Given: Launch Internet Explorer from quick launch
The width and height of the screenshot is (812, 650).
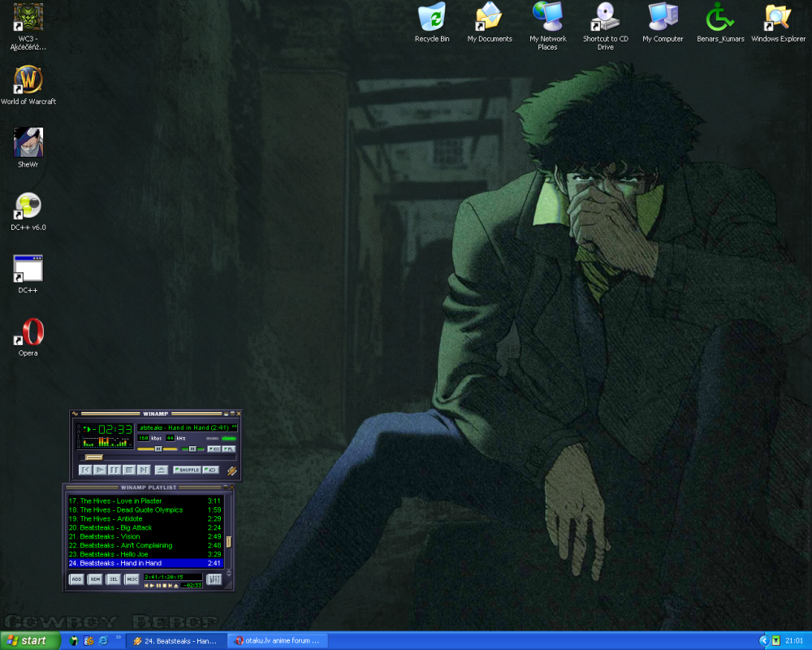Looking at the screenshot, I should (103, 641).
